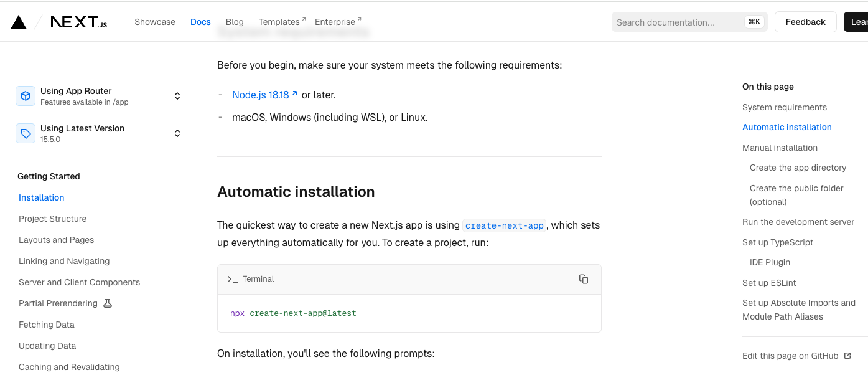
Task: Open Fetching Data in sidebar
Action: click(47, 325)
